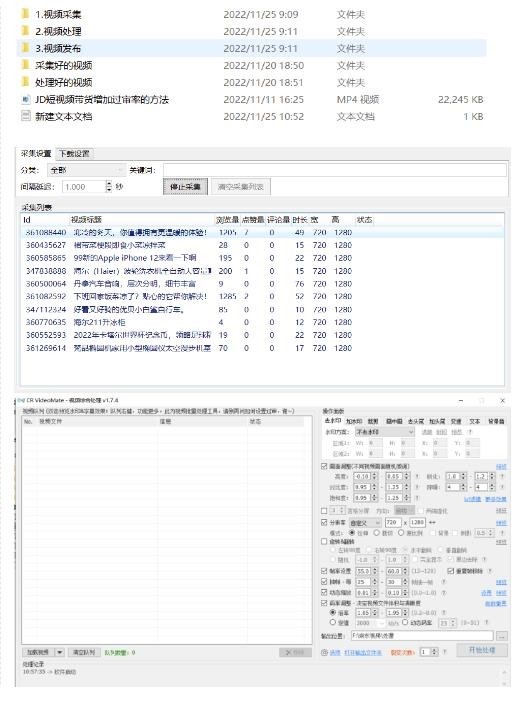Click the 停止采集 button
Screen dimensions: 521x710
(x=185, y=187)
